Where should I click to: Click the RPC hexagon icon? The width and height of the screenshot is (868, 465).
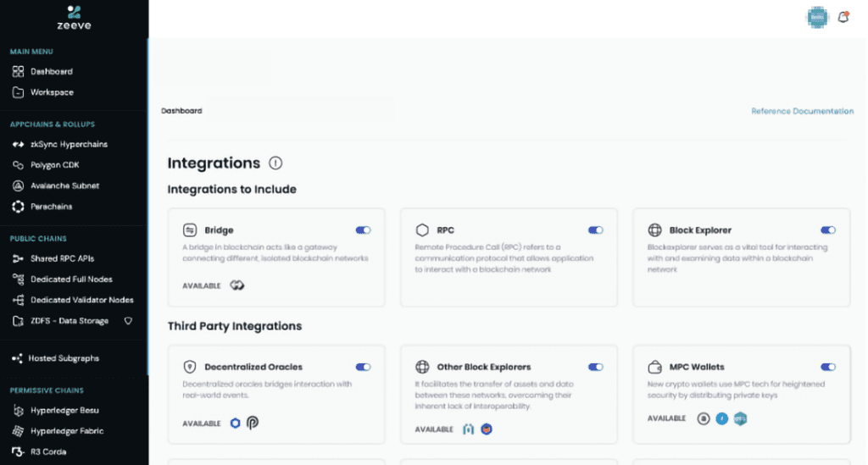pyautogui.click(x=422, y=230)
